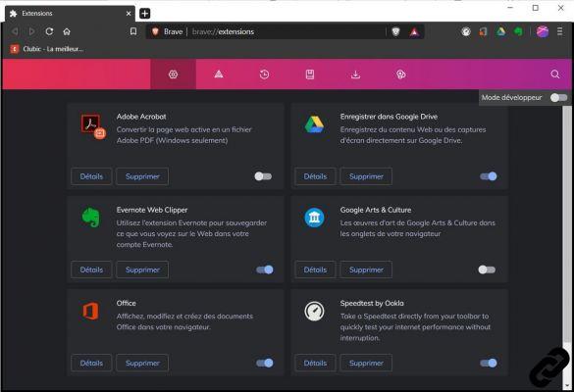Open Détails for Evernote Web Clipper
The width and height of the screenshot is (574, 392).
pyautogui.click(x=91, y=269)
